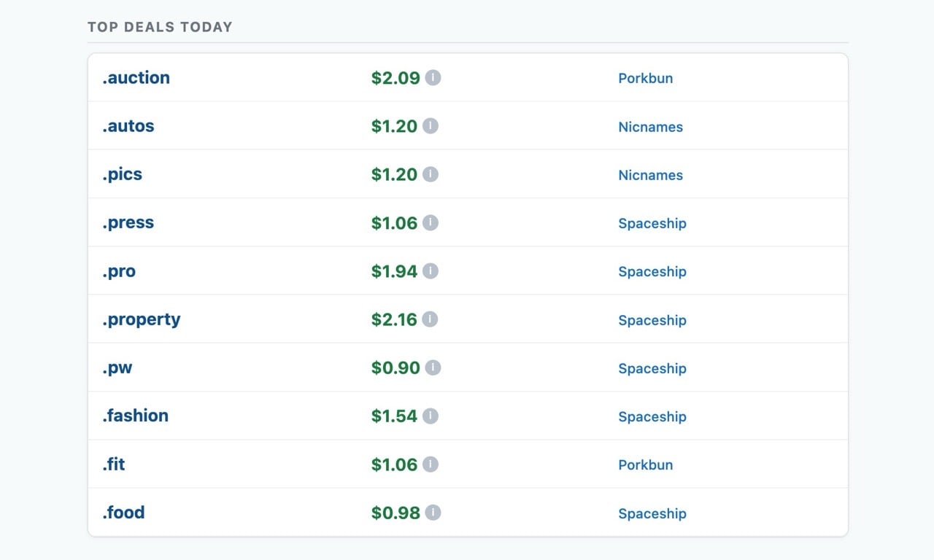
Task: Click info icon for .fit price
Action: [431, 464]
